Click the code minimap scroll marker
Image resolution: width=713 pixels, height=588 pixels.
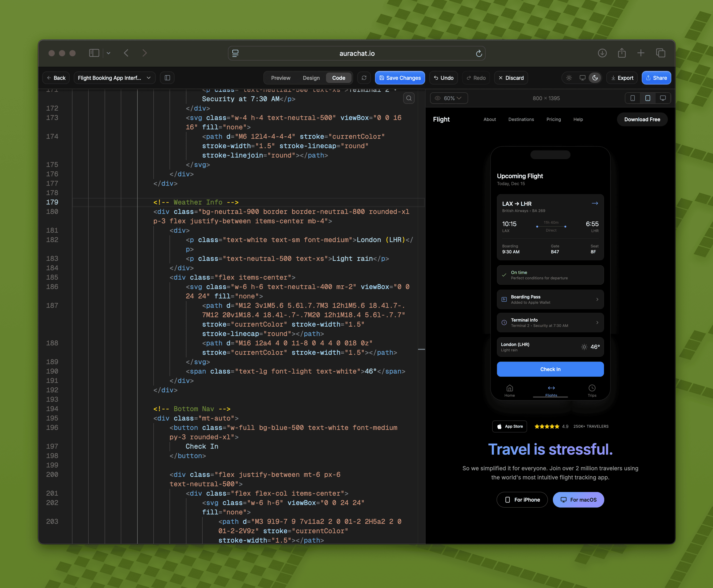(x=421, y=349)
